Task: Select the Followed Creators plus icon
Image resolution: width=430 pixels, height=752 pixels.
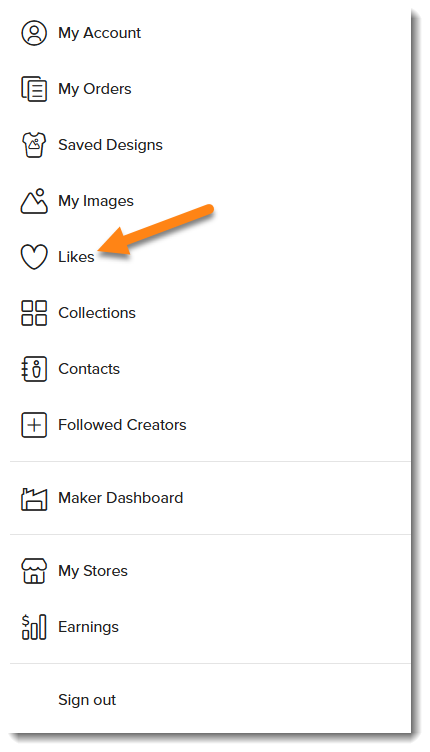Action: [x=34, y=425]
